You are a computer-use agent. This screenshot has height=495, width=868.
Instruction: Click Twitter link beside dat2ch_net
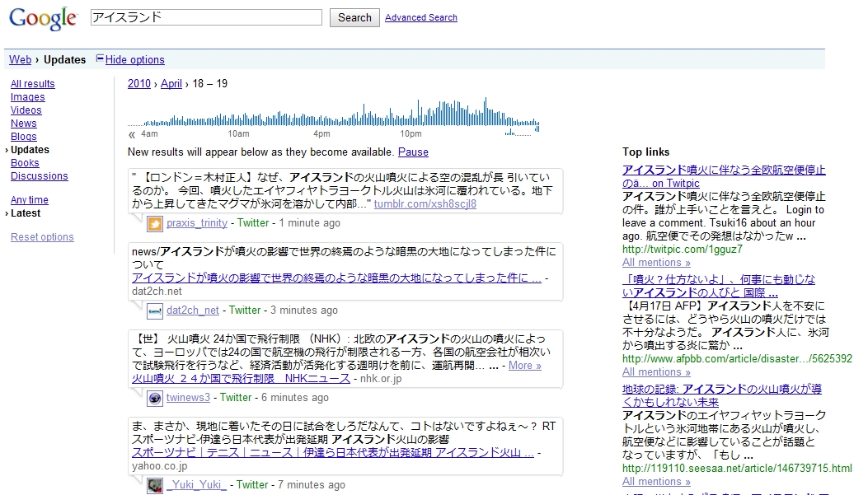[x=245, y=311]
